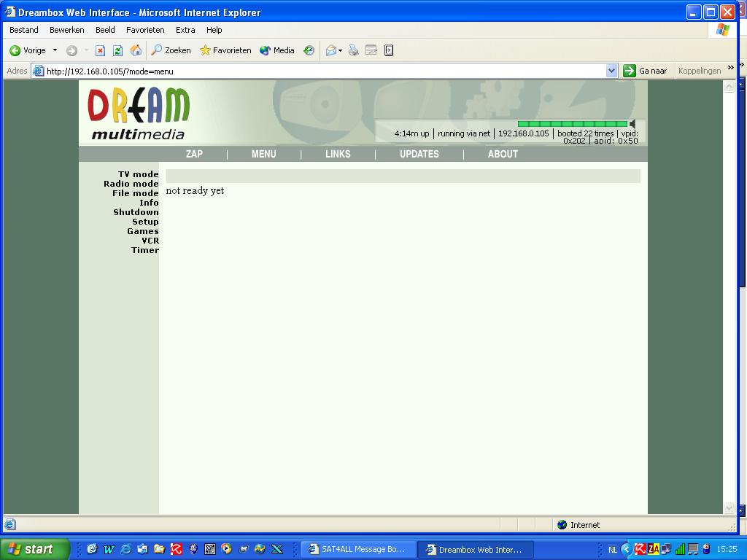Click the last toolbar icon next to Edit
Screen dimensions: 747x560
[389, 50]
